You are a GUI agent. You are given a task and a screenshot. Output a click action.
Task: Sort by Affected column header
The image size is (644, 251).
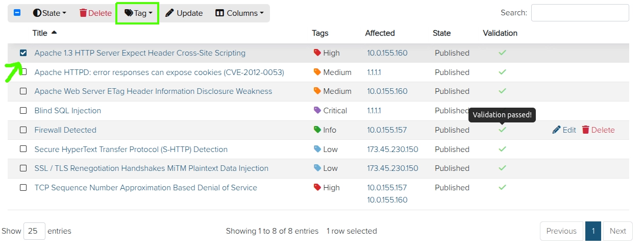point(380,33)
